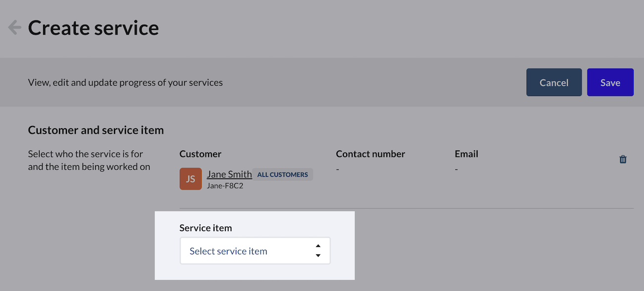Click the Customer column header

200,154
